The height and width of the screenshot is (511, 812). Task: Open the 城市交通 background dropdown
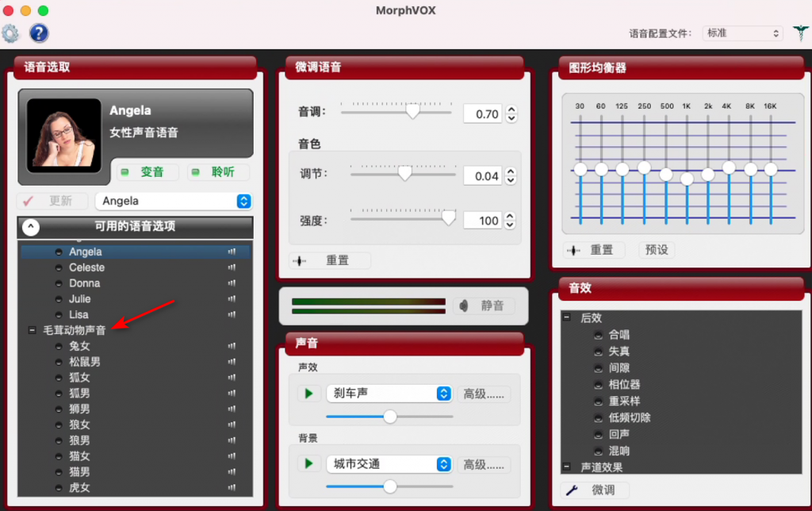[389, 464]
